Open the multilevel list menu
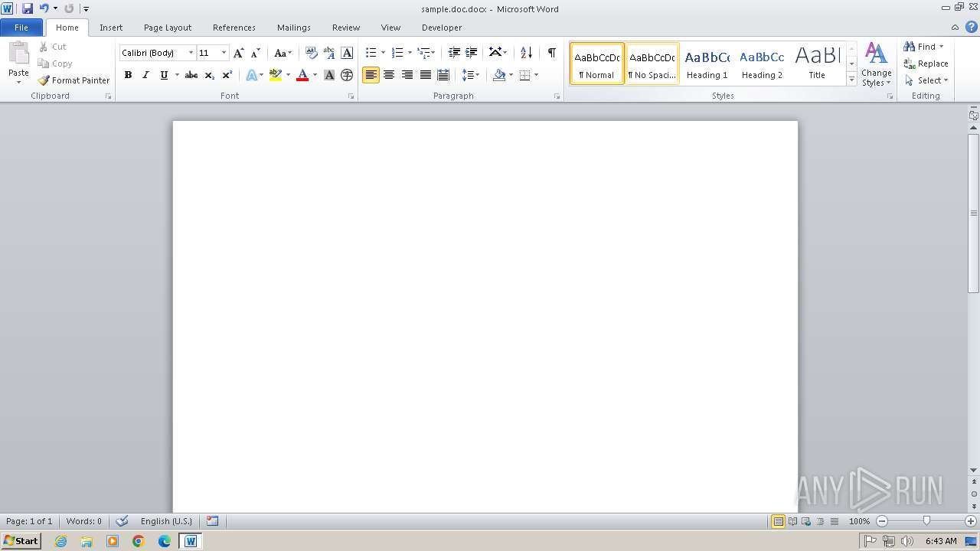The width and height of the screenshot is (980, 551). [426, 53]
